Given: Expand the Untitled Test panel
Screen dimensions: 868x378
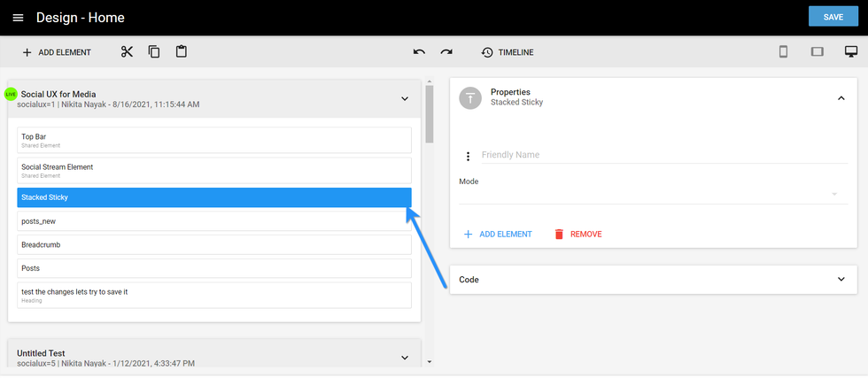Looking at the screenshot, I should (405, 358).
